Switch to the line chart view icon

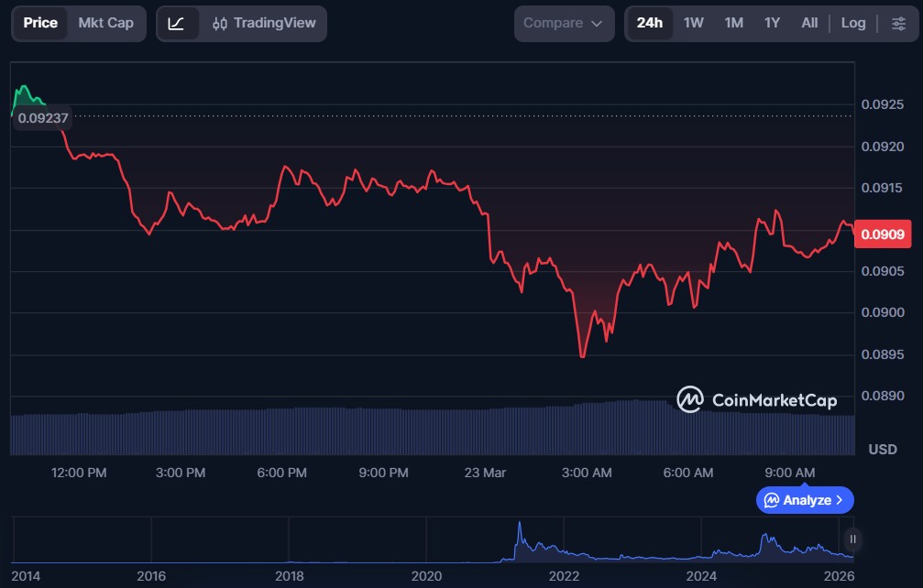point(177,23)
